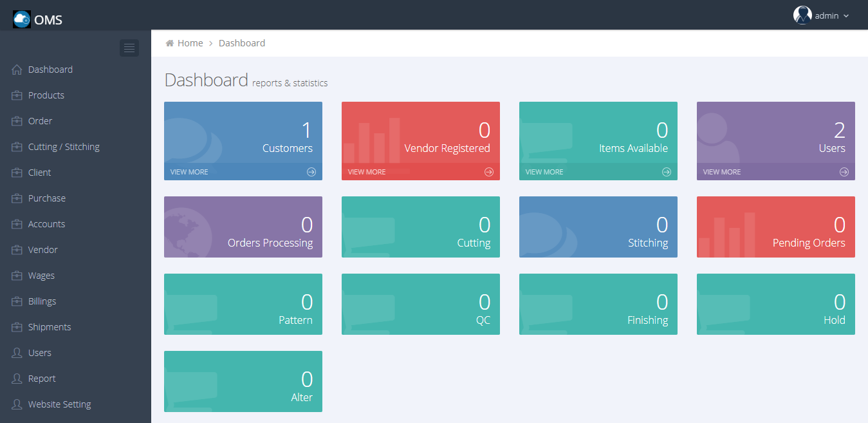
Task: Click the Report person icon in sidebar
Action: 17,379
